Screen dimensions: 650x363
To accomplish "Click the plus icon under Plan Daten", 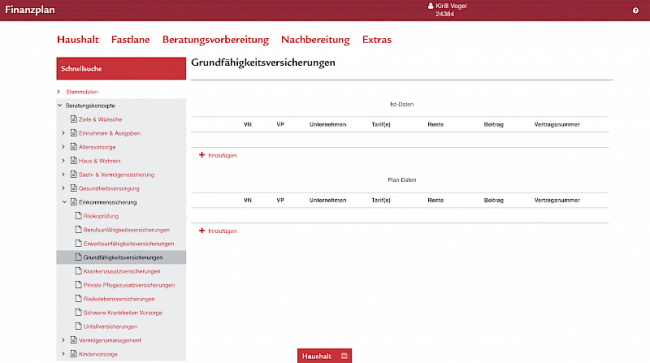I will click(x=202, y=231).
